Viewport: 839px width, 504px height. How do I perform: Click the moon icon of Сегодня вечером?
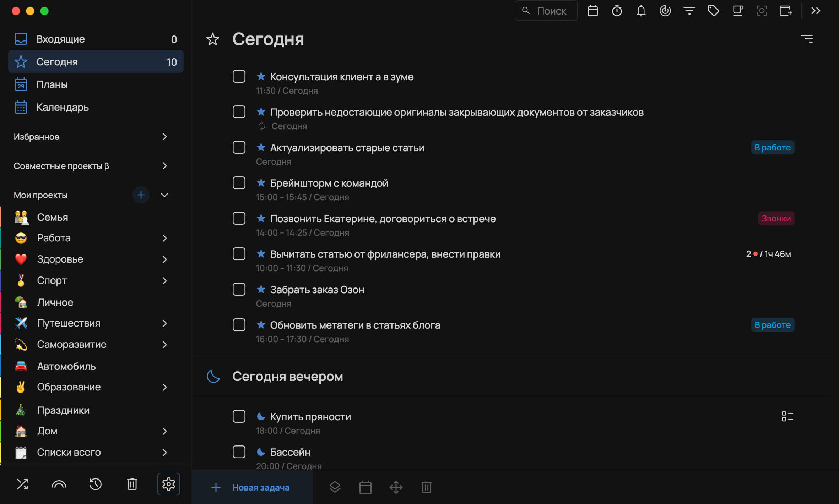click(213, 376)
